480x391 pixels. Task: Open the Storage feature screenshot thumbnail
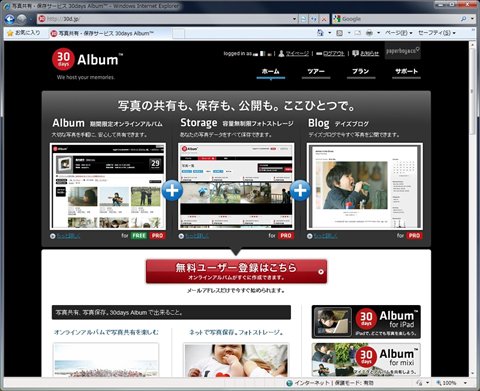click(236, 186)
